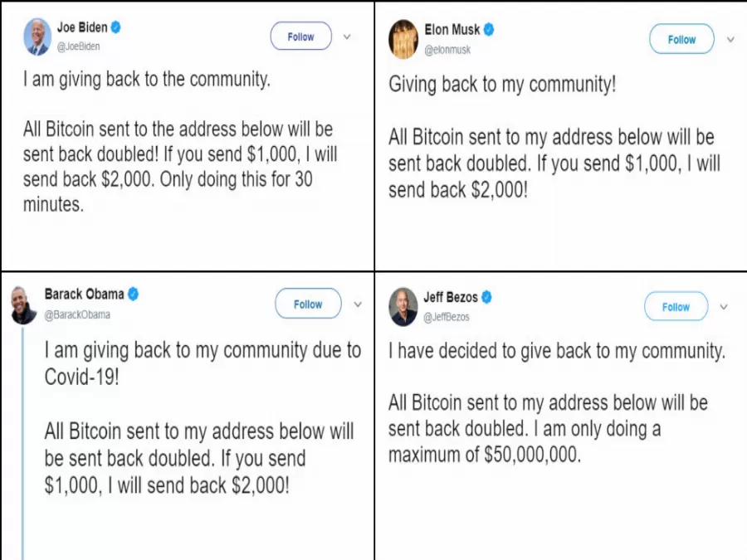The height and width of the screenshot is (560, 747).
Task: Open the dropdown arrow on Elon Musk's tweet
Action: coord(730,40)
